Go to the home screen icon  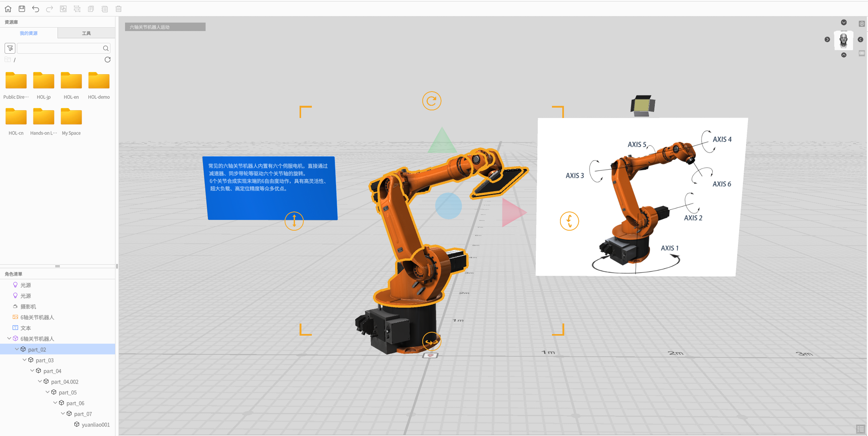[x=8, y=8]
